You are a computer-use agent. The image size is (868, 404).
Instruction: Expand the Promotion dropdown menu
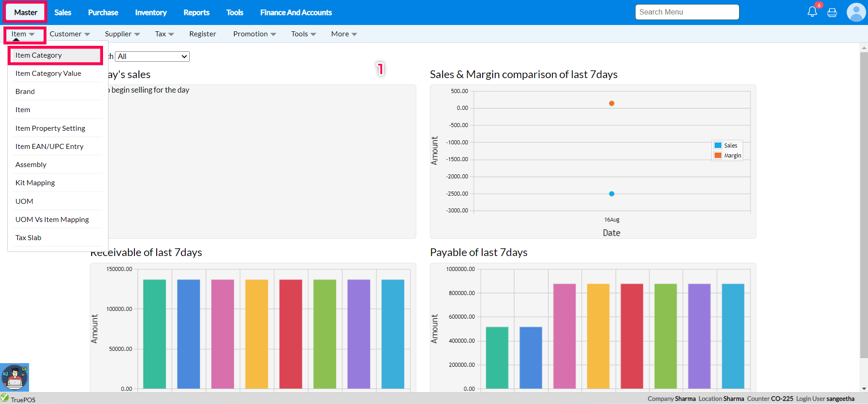pyautogui.click(x=254, y=34)
